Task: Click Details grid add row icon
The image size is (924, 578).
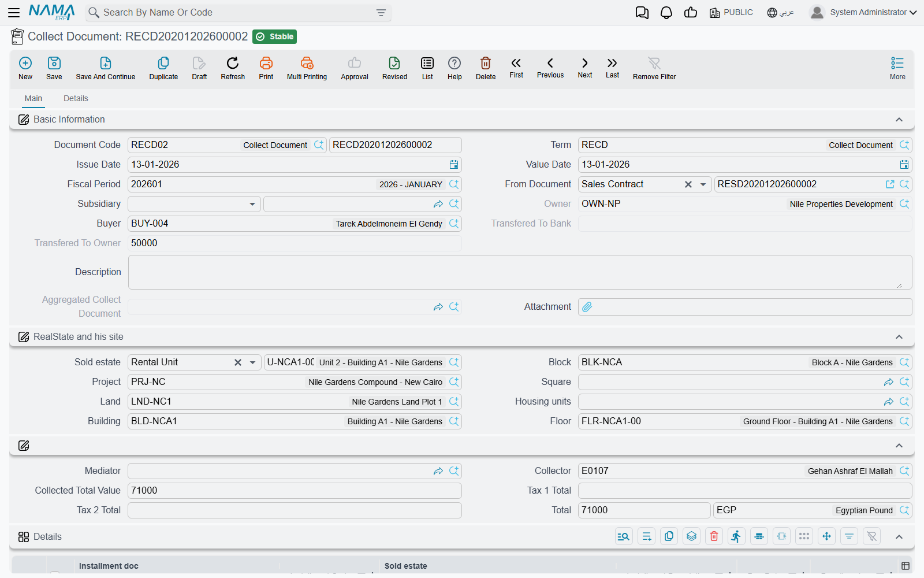Action: [x=647, y=537]
